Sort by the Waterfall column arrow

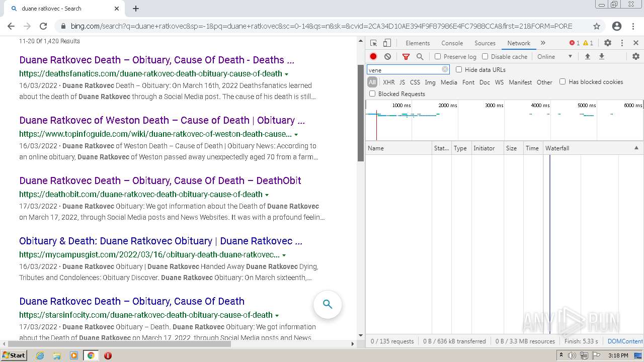(x=636, y=148)
